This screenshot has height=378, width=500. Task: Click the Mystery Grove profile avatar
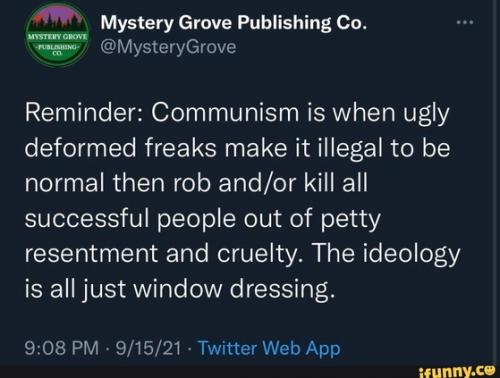point(57,37)
